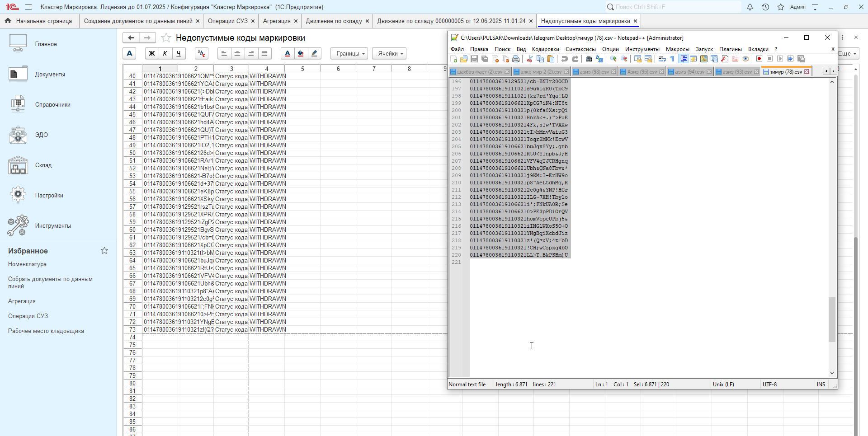
Task: Open 1C main hamburger menu
Action: pyautogui.click(x=28, y=7)
